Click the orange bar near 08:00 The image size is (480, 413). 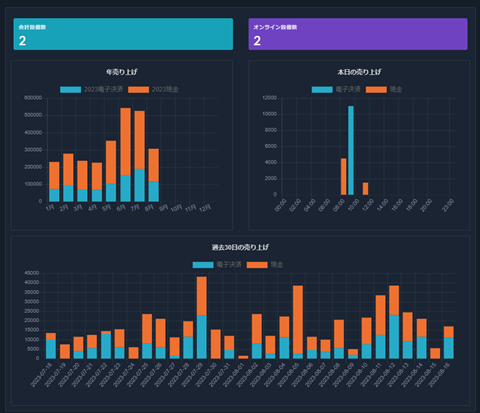344,177
